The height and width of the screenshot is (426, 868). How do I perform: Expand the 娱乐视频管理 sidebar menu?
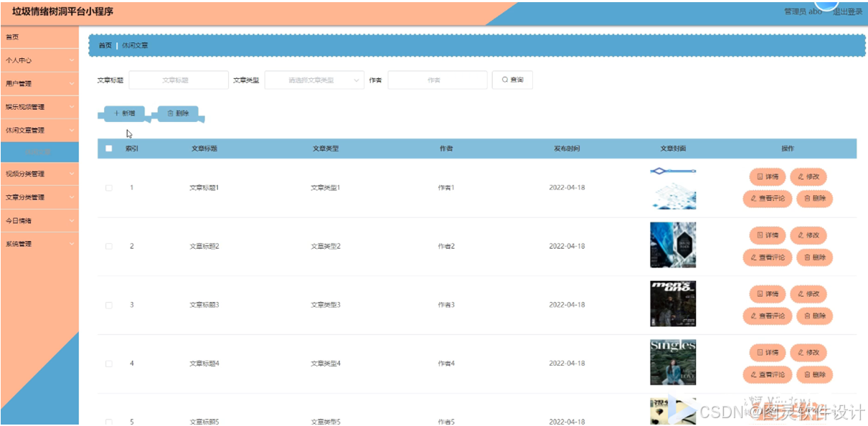39,107
